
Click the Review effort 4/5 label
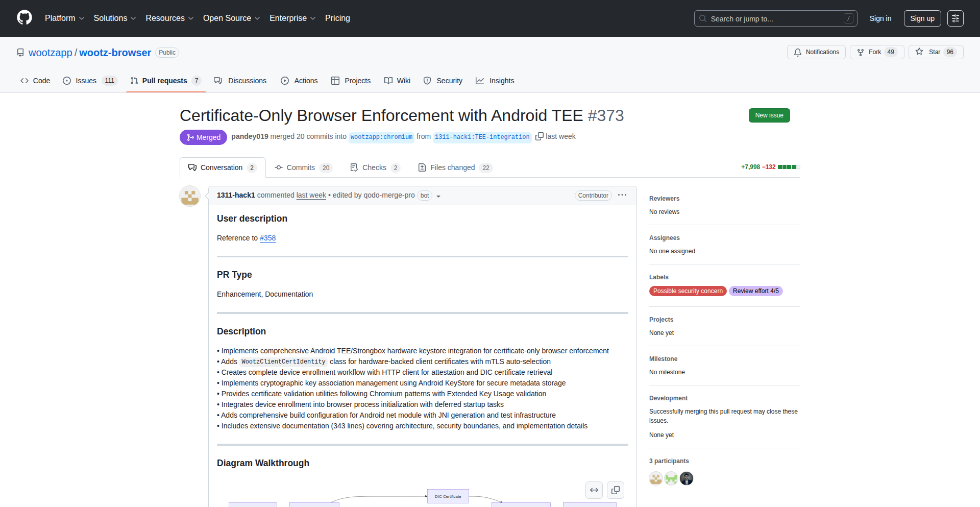pos(756,291)
